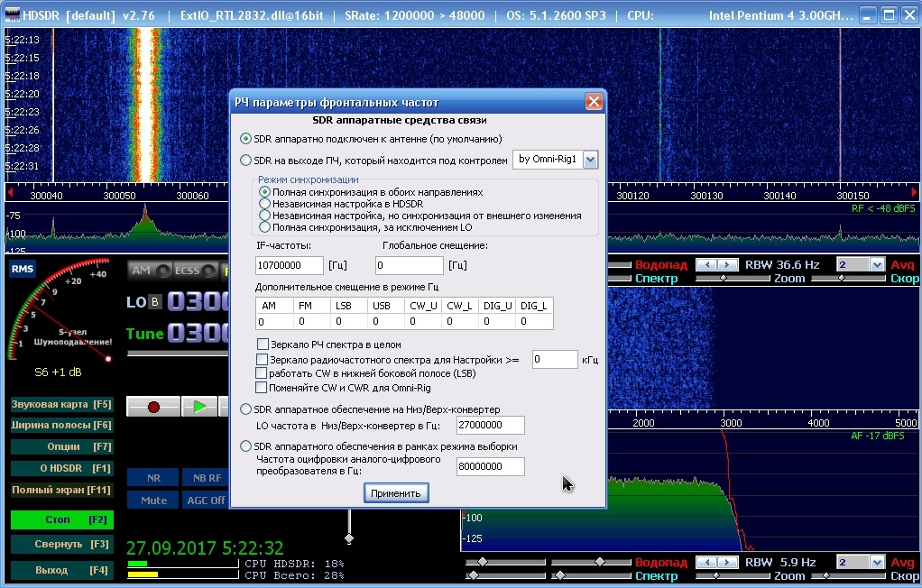
Task: Click the offset value cell under CW_U
Action: 421,321
